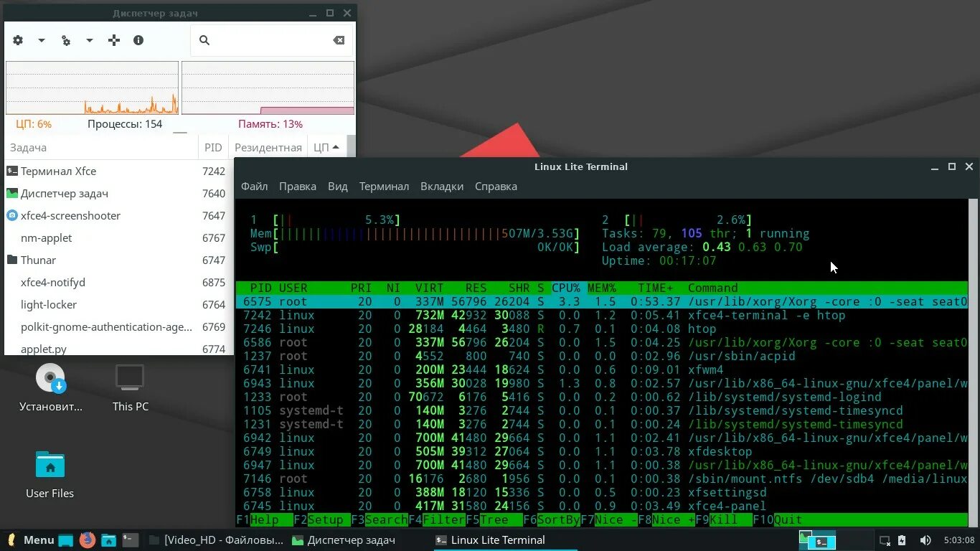
Task: Click the CPU usage graph
Action: pos(92,88)
